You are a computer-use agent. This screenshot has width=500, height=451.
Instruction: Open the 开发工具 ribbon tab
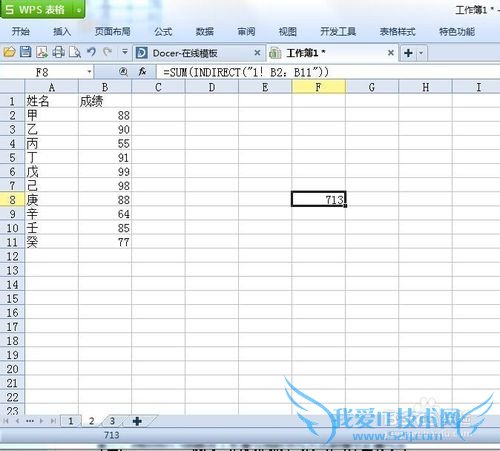tap(338, 32)
